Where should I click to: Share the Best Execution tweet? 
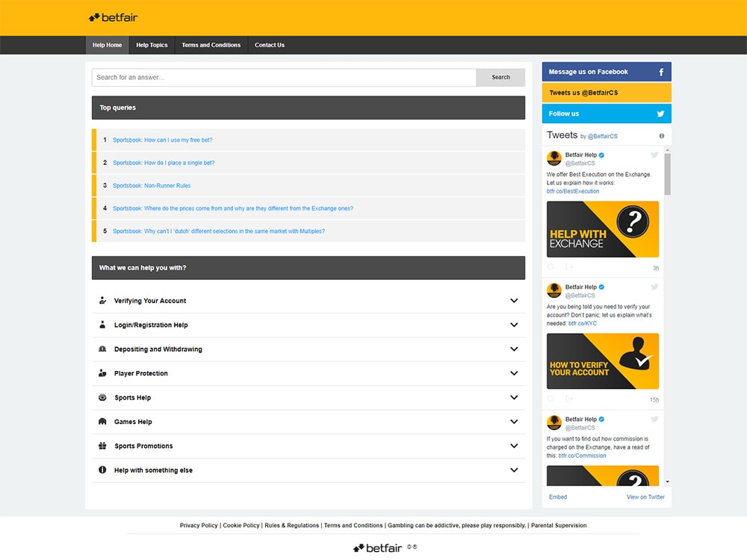point(568,267)
